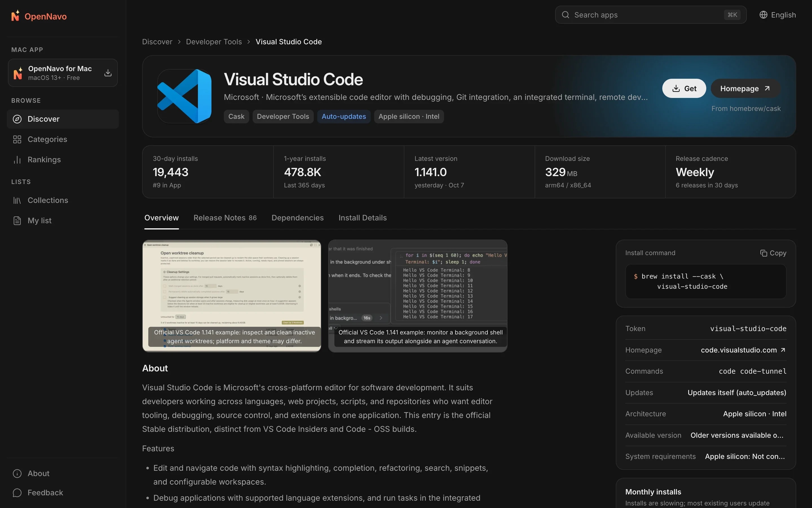Click the Collections library icon
Screen dimensions: 812x508
(x=17, y=200)
